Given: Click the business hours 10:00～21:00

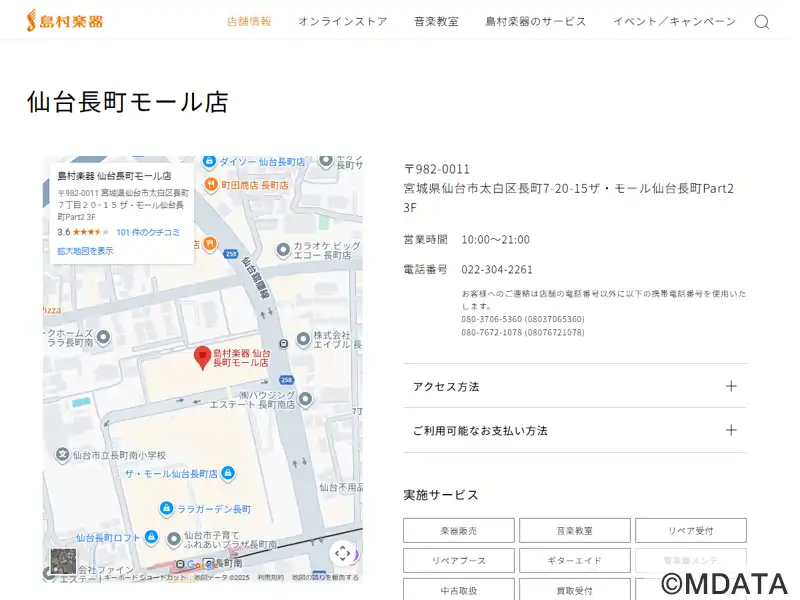Looking at the screenshot, I should pyautogui.click(x=495, y=239).
